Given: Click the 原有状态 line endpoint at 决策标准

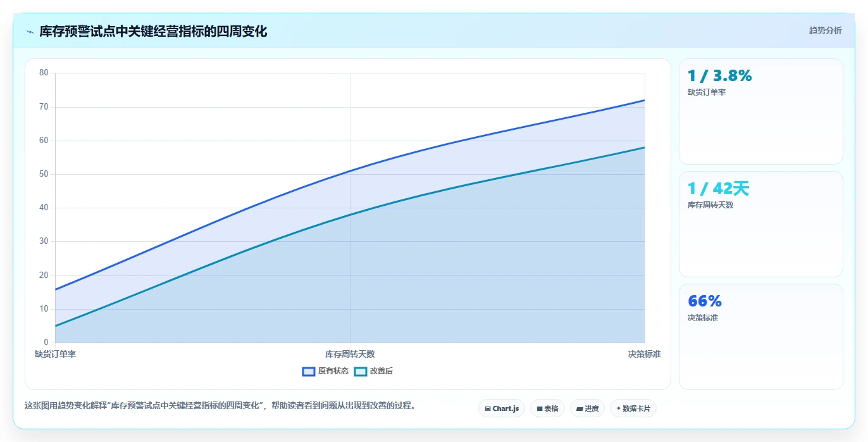Looking at the screenshot, I should coord(645,100).
